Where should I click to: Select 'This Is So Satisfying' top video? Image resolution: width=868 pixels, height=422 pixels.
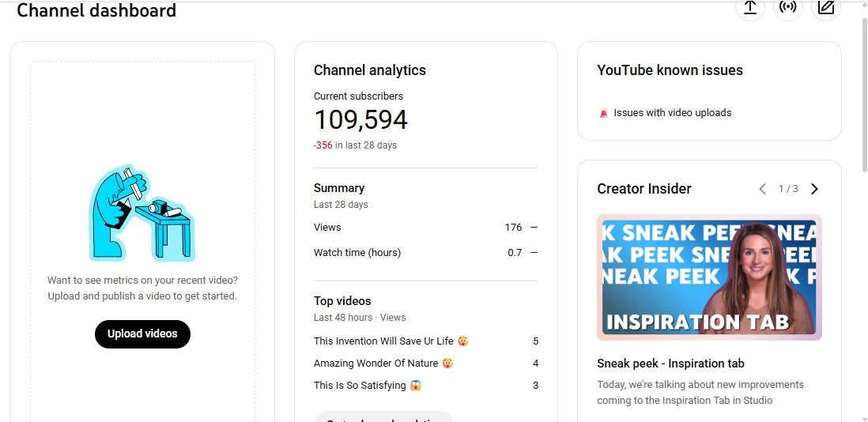click(x=360, y=386)
